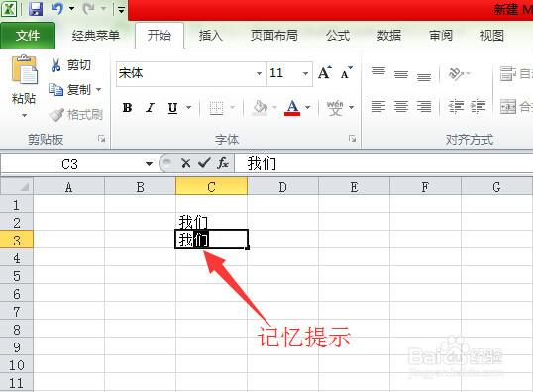Viewport: 533px width, 392px height.
Task: Click the Excel application icon in title bar
Action: pyautogui.click(x=9, y=9)
